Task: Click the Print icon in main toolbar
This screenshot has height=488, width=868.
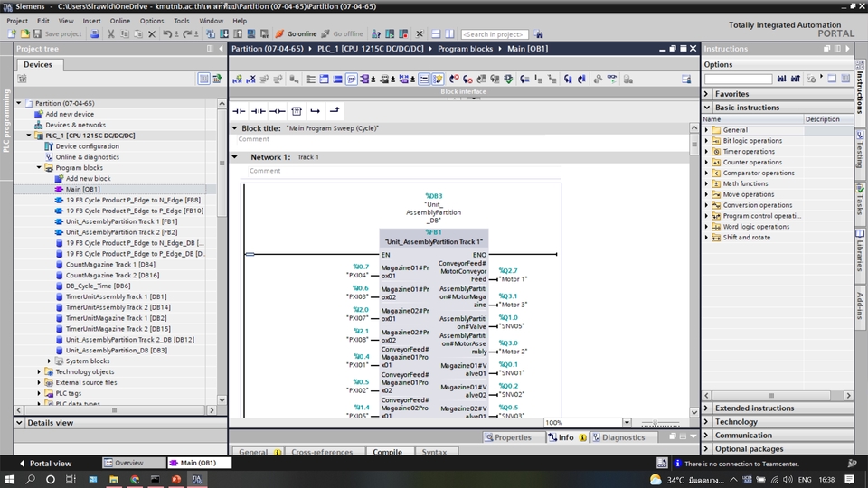Action: pyautogui.click(x=95, y=33)
